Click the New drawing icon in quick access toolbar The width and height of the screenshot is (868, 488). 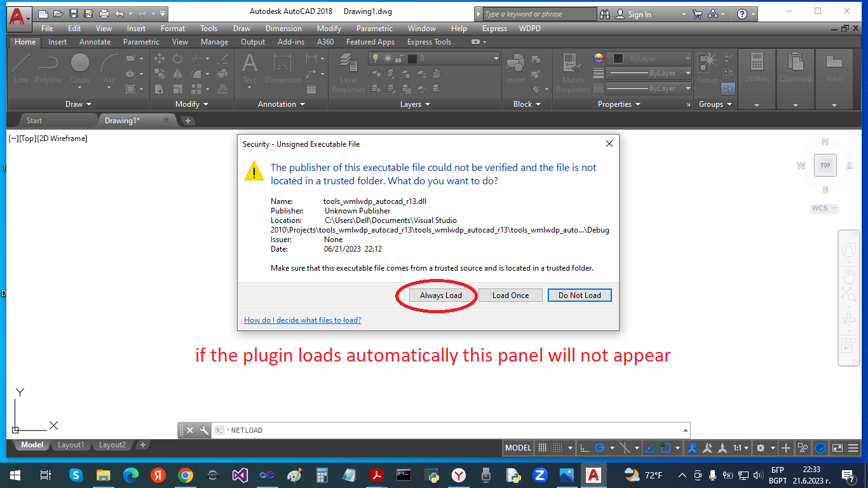tap(43, 14)
